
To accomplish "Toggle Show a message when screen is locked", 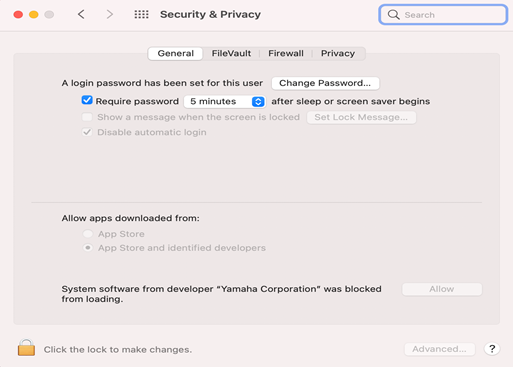I will (87, 117).
